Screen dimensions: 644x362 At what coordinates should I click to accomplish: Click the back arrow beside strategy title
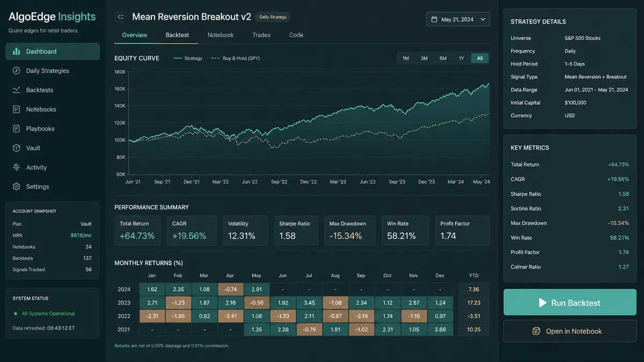[x=121, y=17]
